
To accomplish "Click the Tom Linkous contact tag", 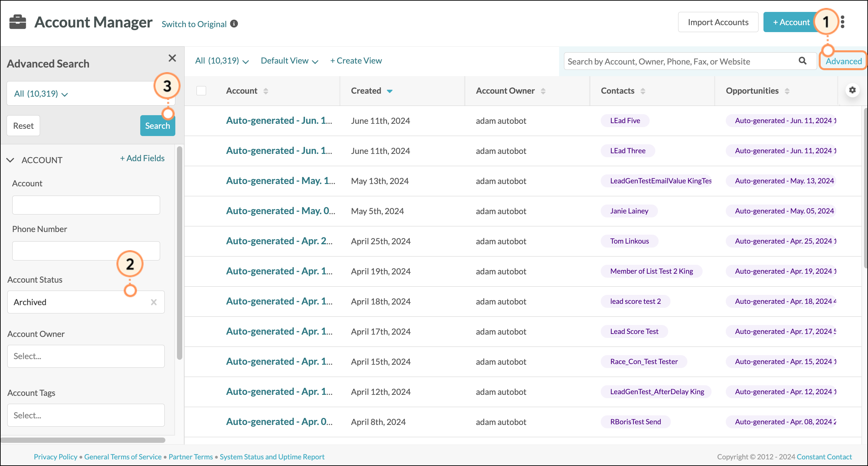I will 629,241.
